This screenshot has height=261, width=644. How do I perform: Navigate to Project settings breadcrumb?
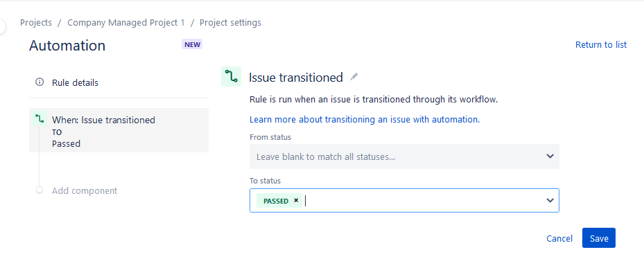(x=230, y=23)
